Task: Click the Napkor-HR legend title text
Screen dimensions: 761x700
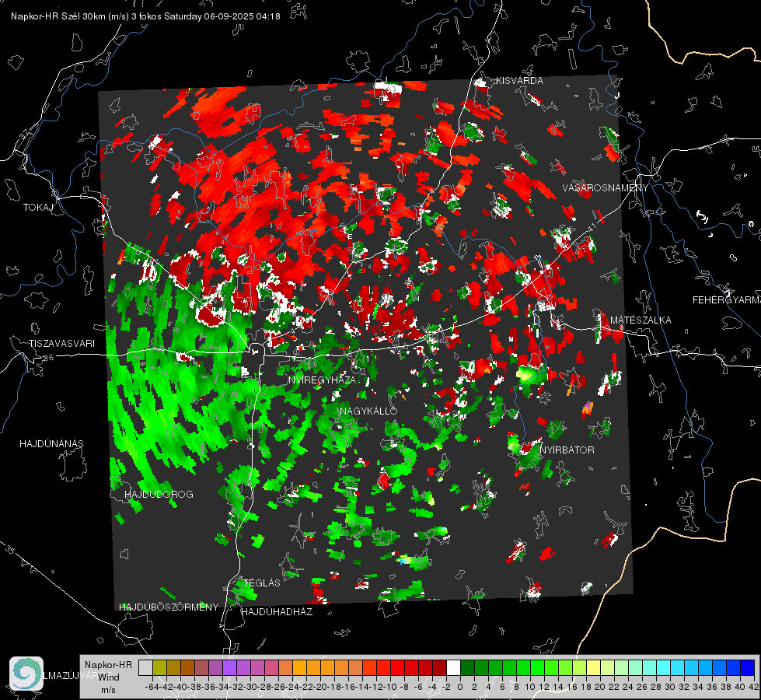Action: (108, 665)
